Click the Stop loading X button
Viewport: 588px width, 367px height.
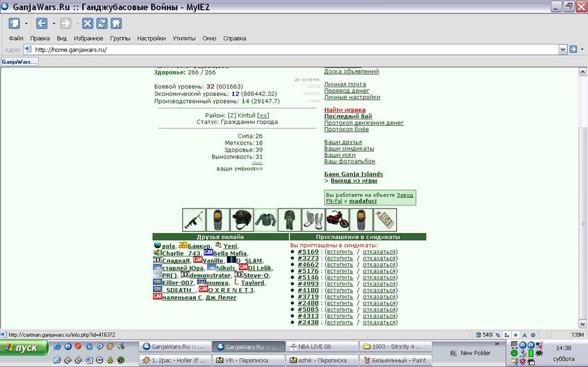[x=87, y=23]
